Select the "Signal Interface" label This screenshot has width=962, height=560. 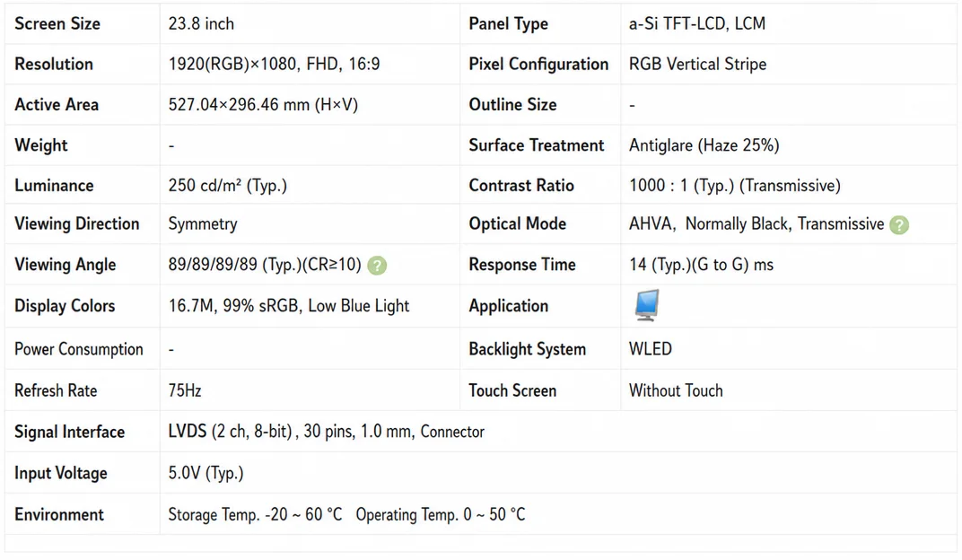coord(70,432)
